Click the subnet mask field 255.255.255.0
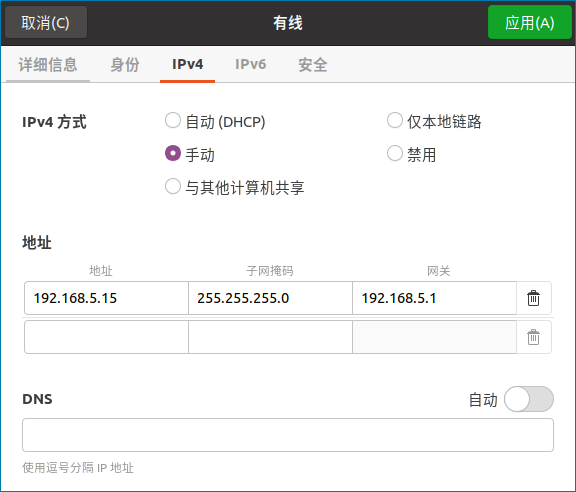Viewport: 576px width, 492px height. pos(270,298)
